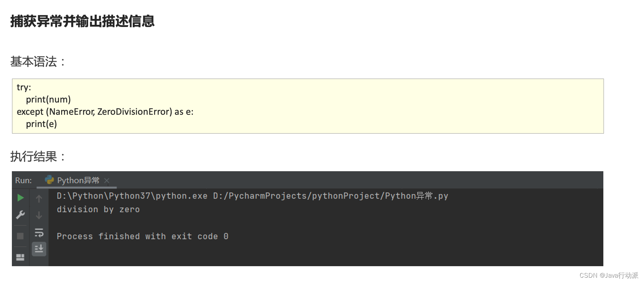Toggle Scroll to End in console

(x=39, y=249)
